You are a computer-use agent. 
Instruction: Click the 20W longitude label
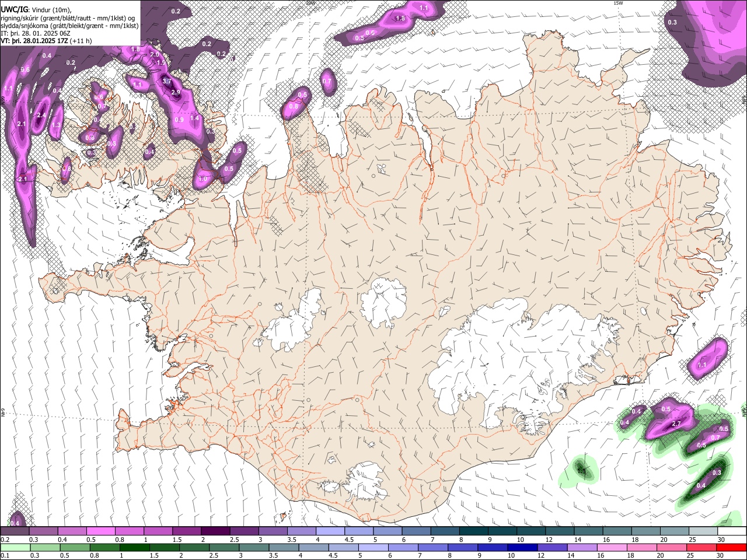(x=310, y=3)
